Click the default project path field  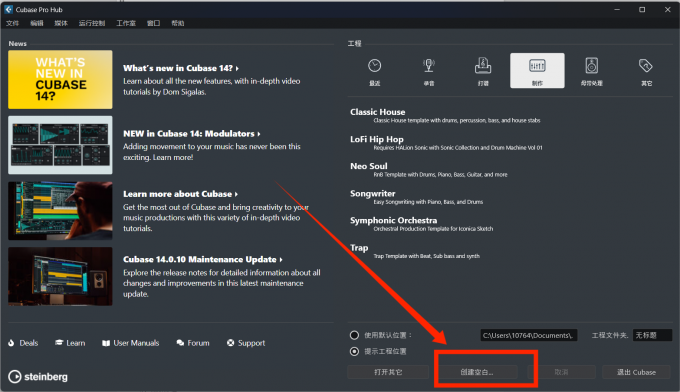click(529, 335)
